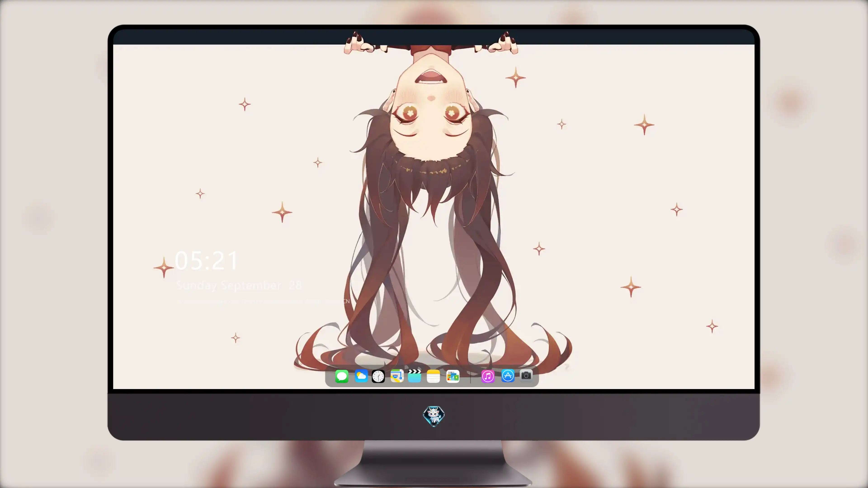Launch the pink iTunes music app
Image resolution: width=868 pixels, height=488 pixels.
point(488,376)
